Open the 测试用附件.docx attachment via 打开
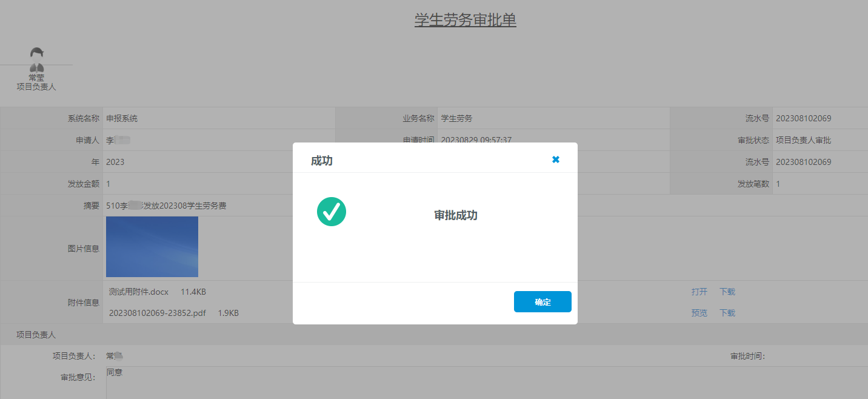This screenshot has width=868, height=399. point(699,292)
